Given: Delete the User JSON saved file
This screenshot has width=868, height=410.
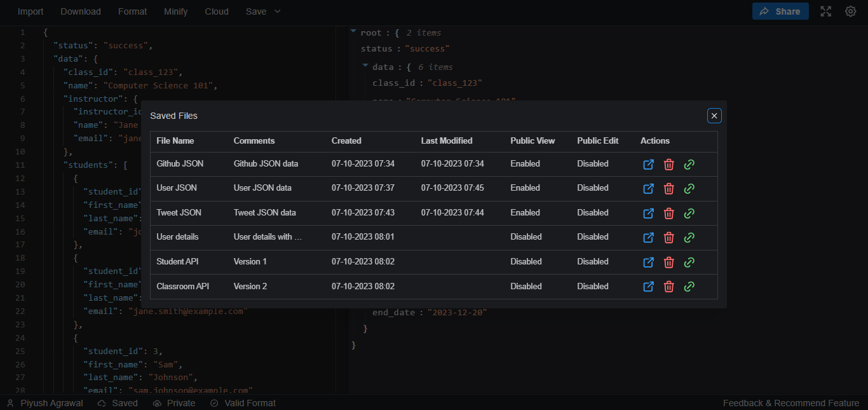Looking at the screenshot, I should click(x=668, y=189).
